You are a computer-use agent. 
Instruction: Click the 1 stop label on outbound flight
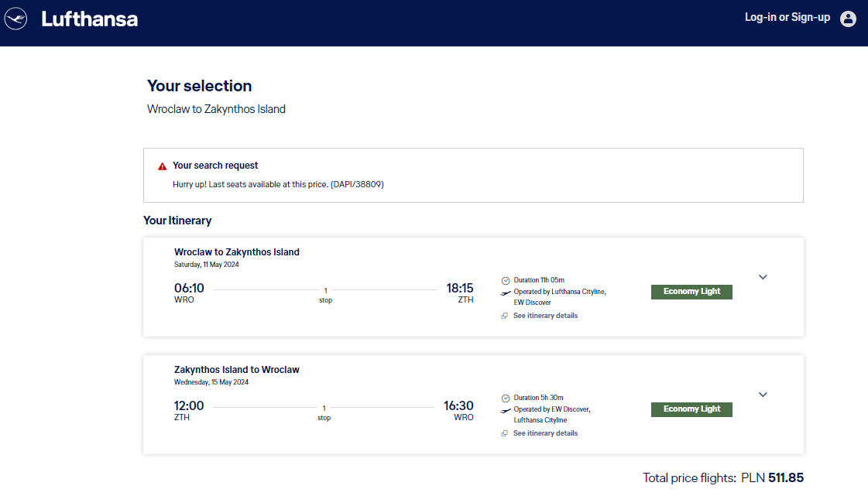325,296
